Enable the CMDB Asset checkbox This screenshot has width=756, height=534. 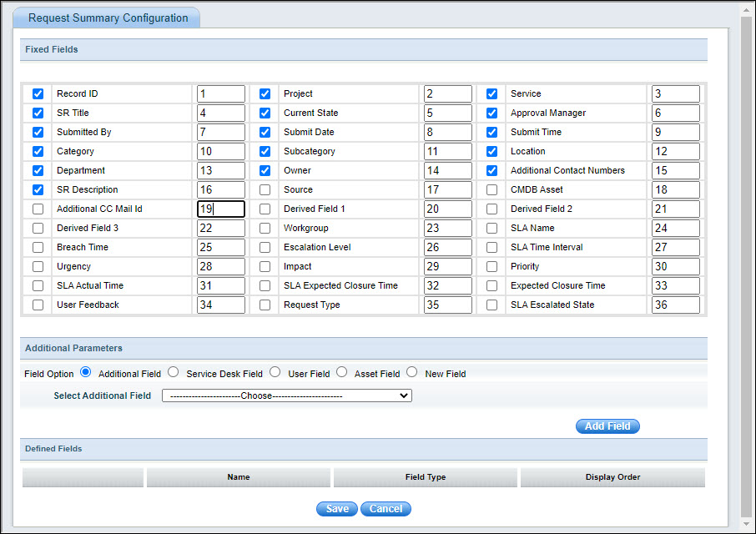click(491, 190)
